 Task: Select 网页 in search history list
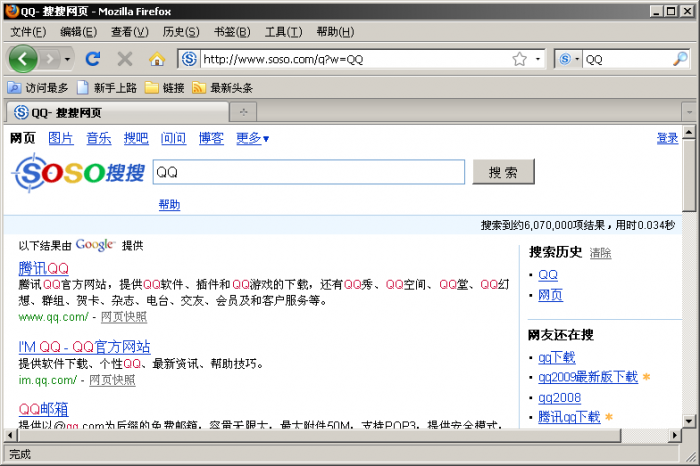click(550, 295)
